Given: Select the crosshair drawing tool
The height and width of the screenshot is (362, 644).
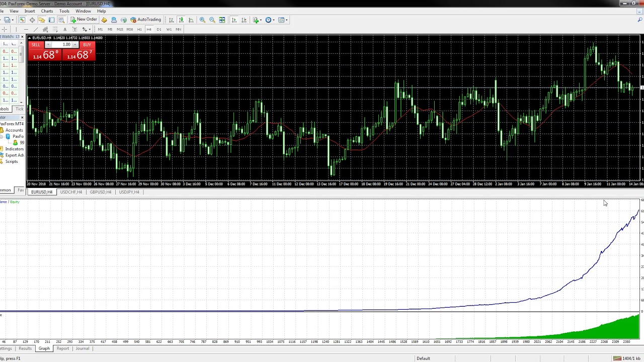Looking at the screenshot, I should (x=5, y=29).
